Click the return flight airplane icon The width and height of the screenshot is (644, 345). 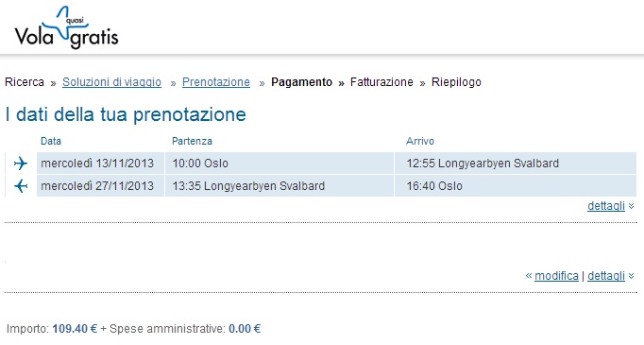click(21, 186)
